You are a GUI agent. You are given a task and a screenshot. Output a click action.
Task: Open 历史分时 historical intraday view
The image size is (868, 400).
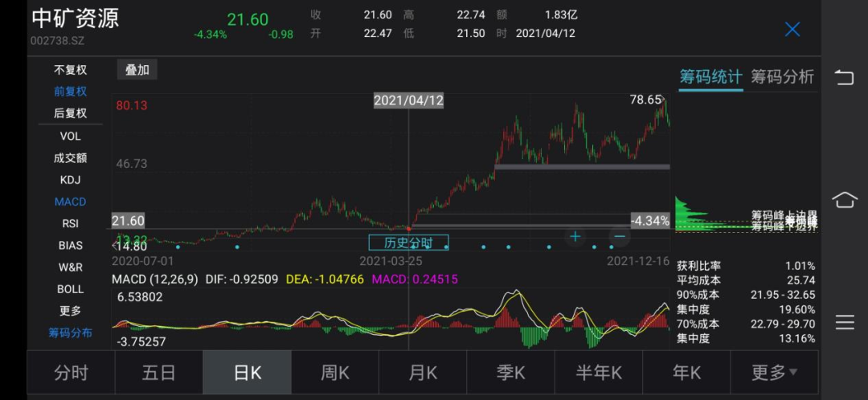tap(408, 243)
